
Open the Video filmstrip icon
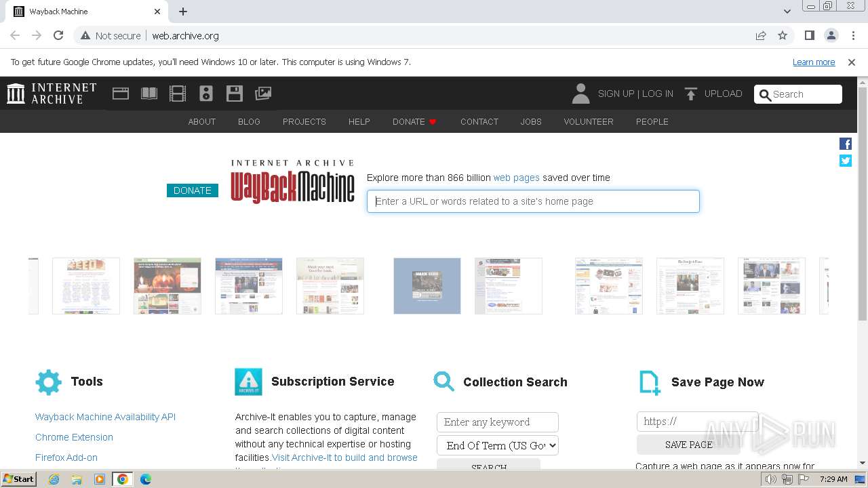click(178, 94)
